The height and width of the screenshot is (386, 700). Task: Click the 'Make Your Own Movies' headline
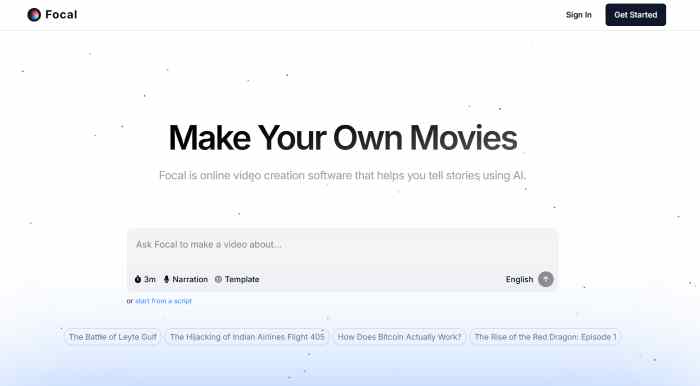(343, 138)
